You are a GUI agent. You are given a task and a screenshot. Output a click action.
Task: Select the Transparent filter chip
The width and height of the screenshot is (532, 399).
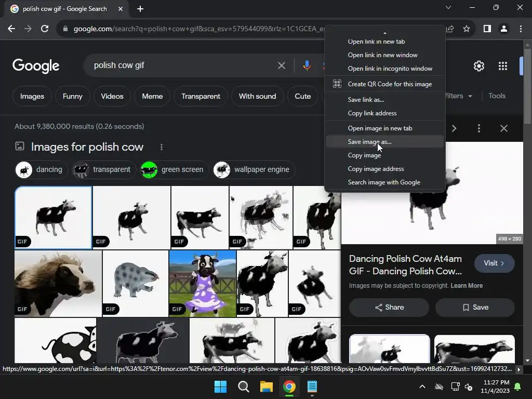(x=201, y=96)
